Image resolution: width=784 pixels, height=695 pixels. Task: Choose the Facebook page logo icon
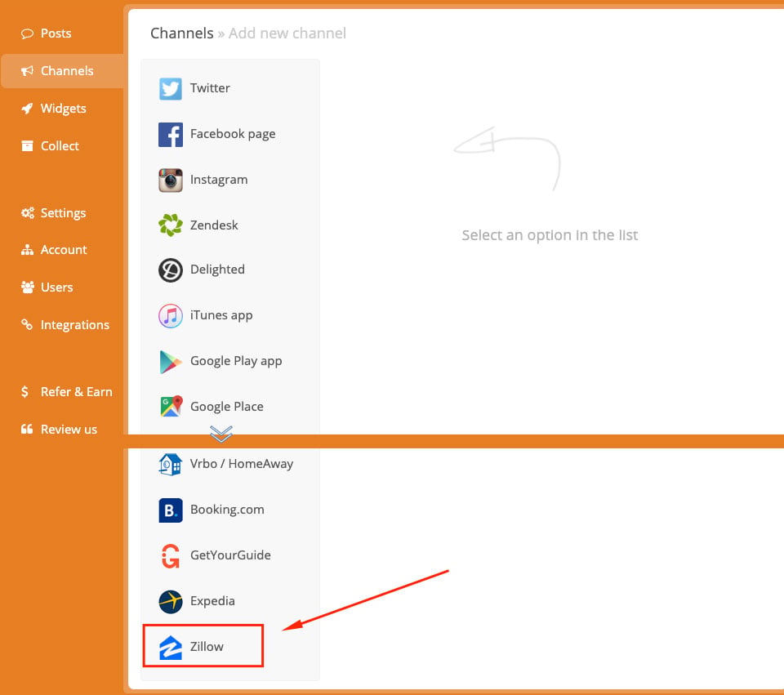coord(171,135)
